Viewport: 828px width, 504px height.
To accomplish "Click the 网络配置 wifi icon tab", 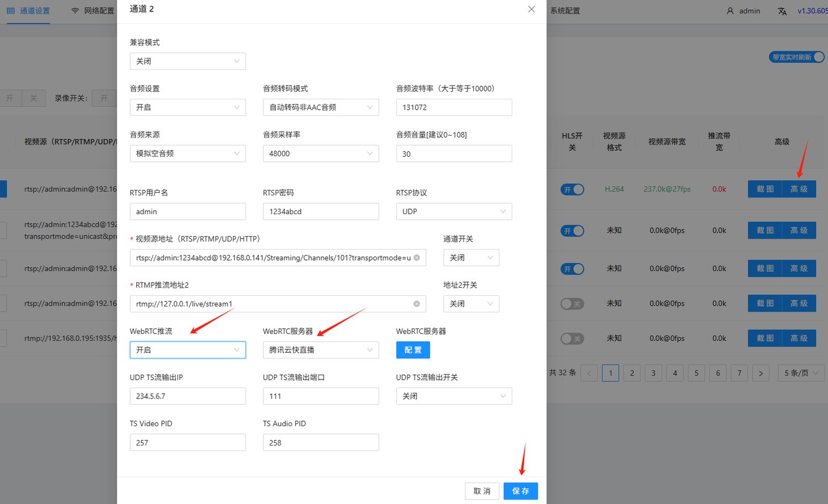I will (75, 11).
